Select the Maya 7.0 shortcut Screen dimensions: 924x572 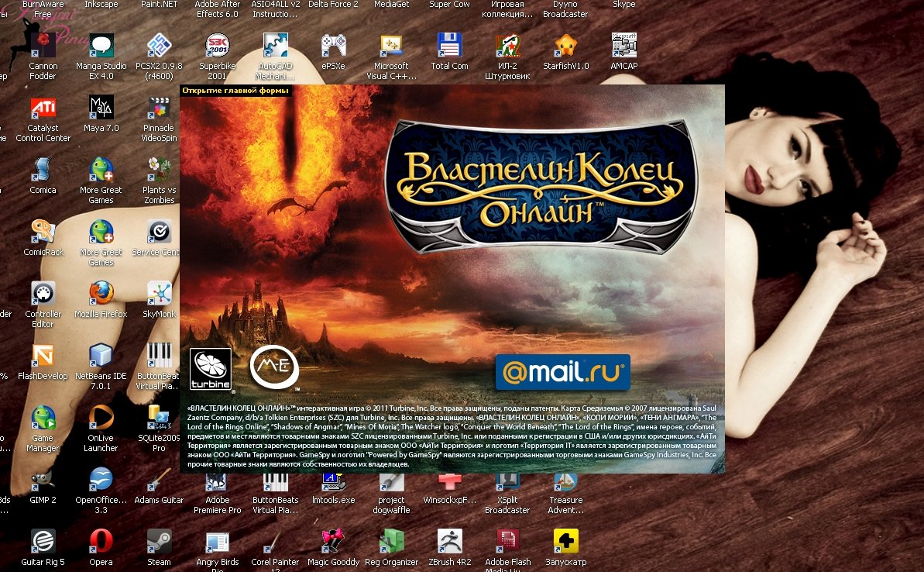[x=101, y=107]
